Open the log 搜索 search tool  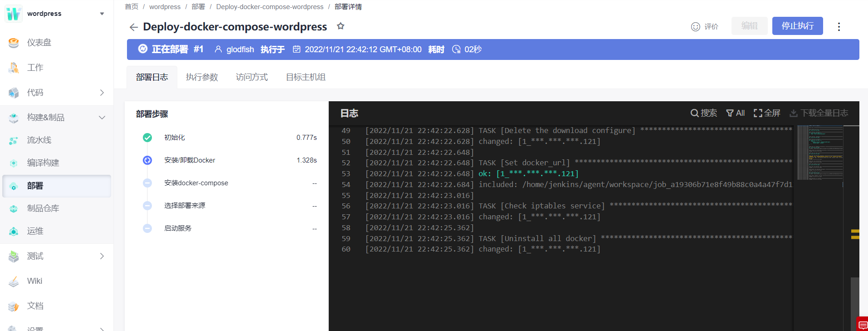pos(704,113)
